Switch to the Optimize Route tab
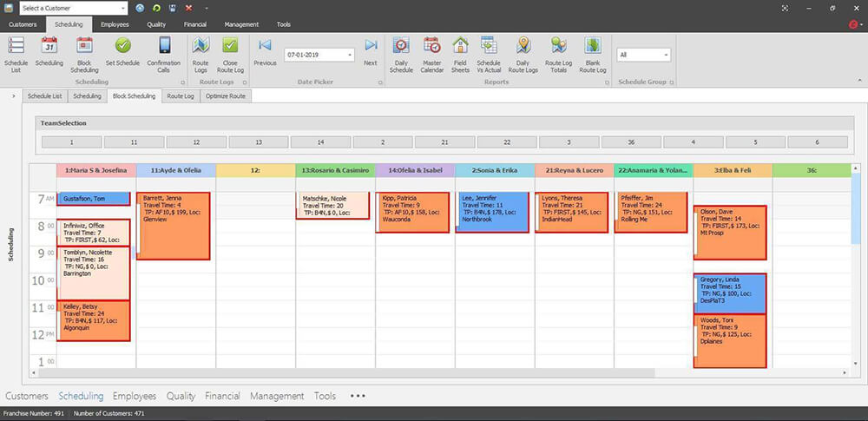This screenshot has width=868, height=421. pyautogui.click(x=226, y=96)
